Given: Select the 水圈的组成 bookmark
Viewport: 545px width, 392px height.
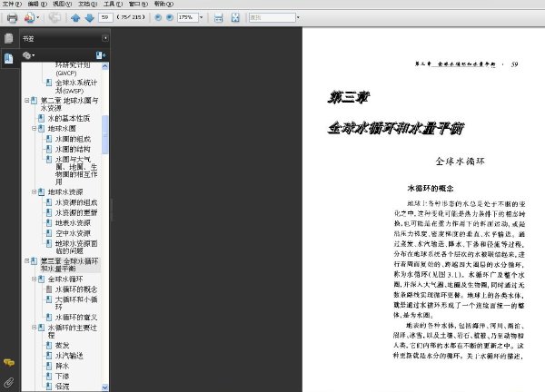Looking at the screenshot, I should [x=73, y=139].
